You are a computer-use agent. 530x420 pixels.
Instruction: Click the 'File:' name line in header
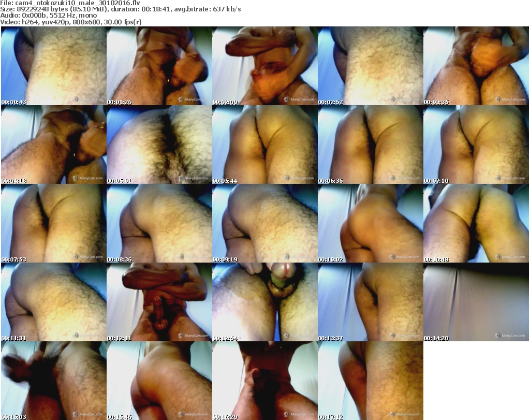(x=70, y=3)
